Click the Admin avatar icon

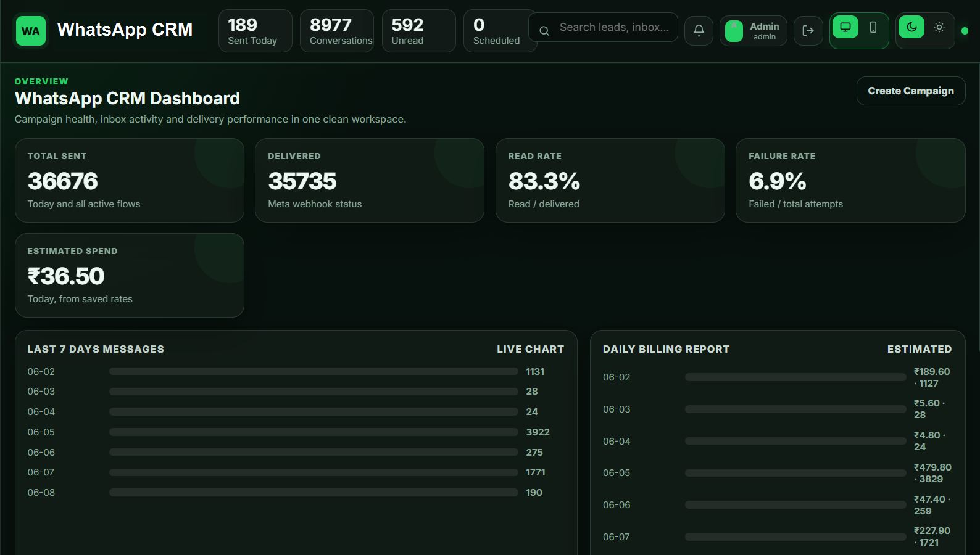point(734,31)
